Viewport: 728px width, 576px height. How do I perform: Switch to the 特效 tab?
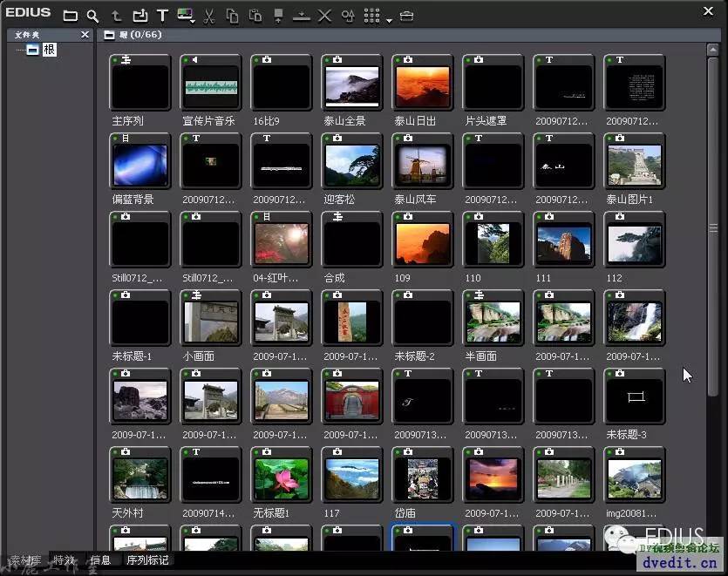(64, 560)
